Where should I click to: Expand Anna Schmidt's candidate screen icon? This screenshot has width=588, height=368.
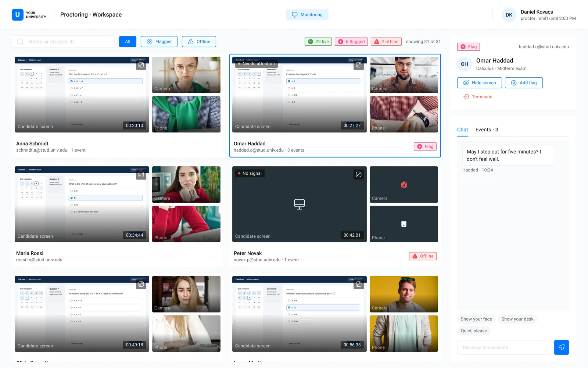(141, 65)
